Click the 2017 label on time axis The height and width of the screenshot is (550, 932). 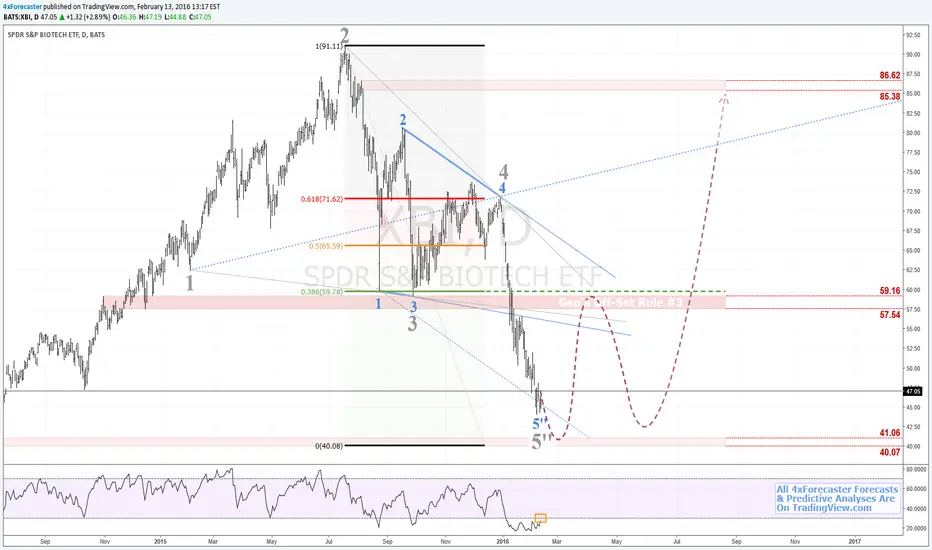point(855,542)
